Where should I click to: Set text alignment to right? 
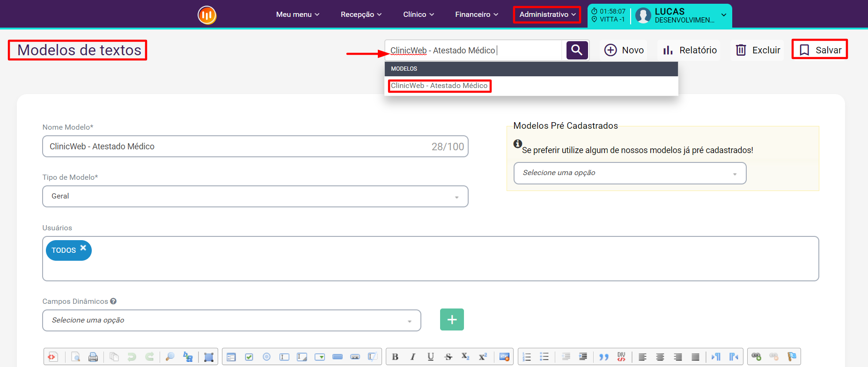678,357
